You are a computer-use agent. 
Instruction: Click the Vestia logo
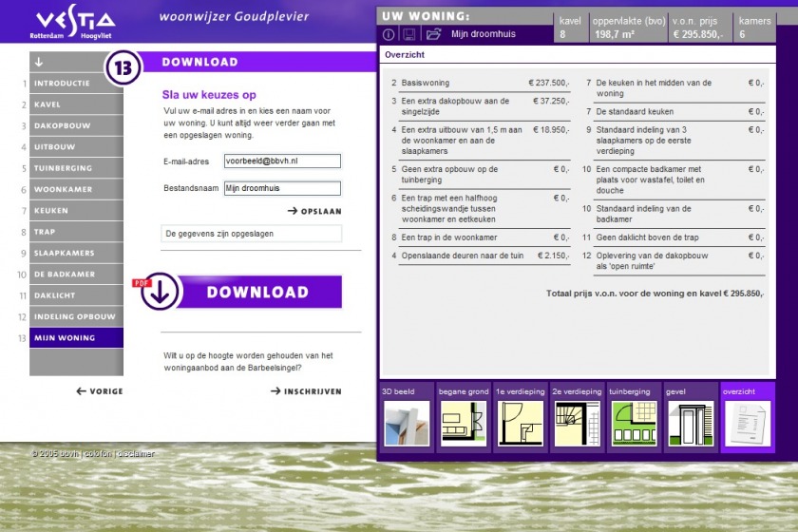point(75,21)
